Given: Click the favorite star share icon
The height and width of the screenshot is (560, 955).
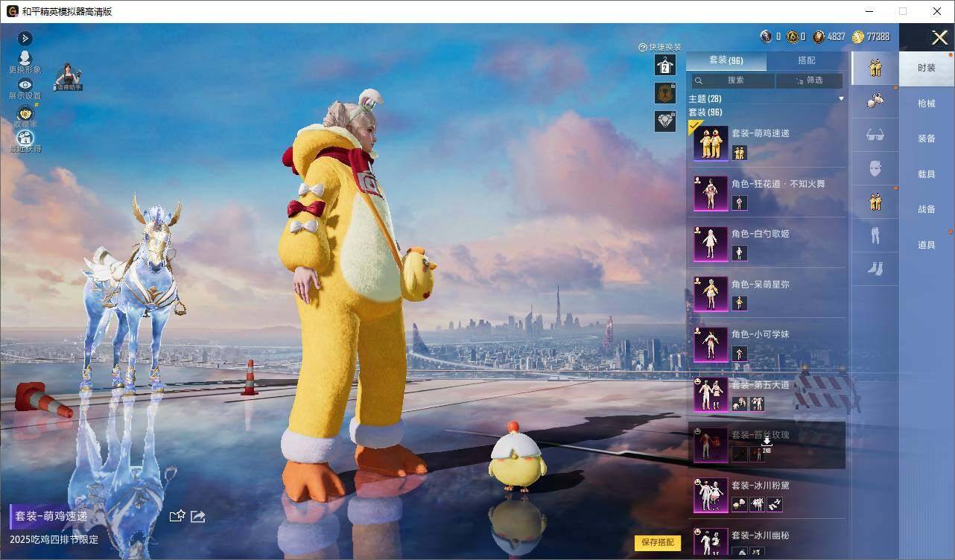Looking at the screenshot, I should click(177, 516).
